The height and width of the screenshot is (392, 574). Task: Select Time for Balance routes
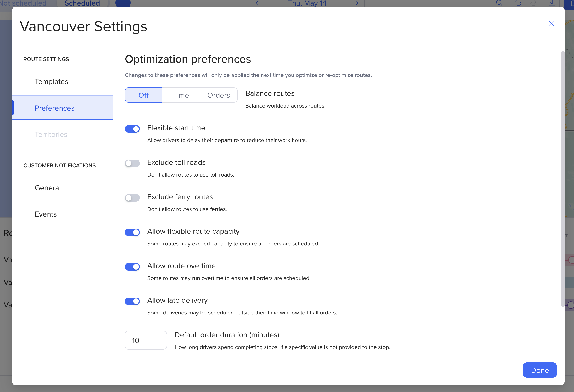[x=181, y=95]
